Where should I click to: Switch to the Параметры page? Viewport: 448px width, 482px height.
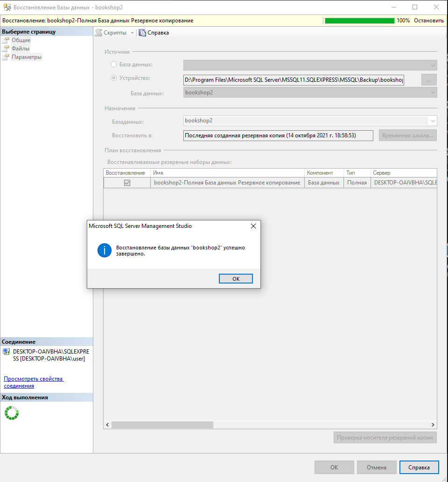pos(27,57)
